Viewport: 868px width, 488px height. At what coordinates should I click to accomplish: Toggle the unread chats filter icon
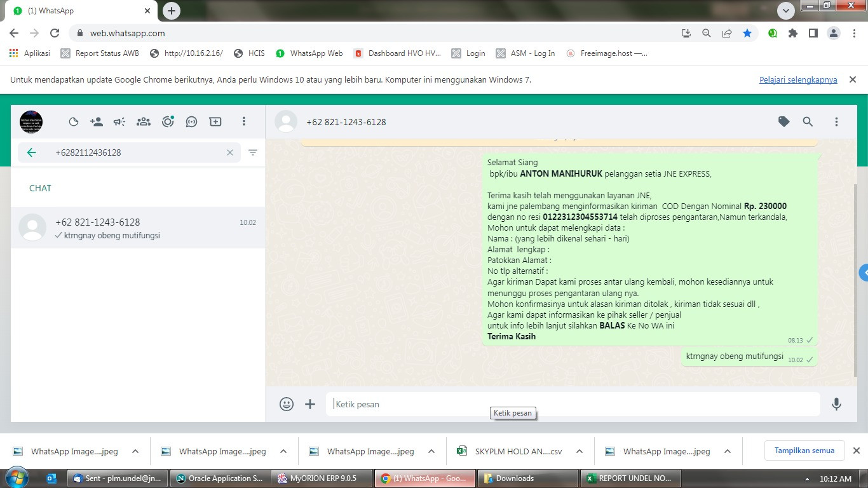253,152
